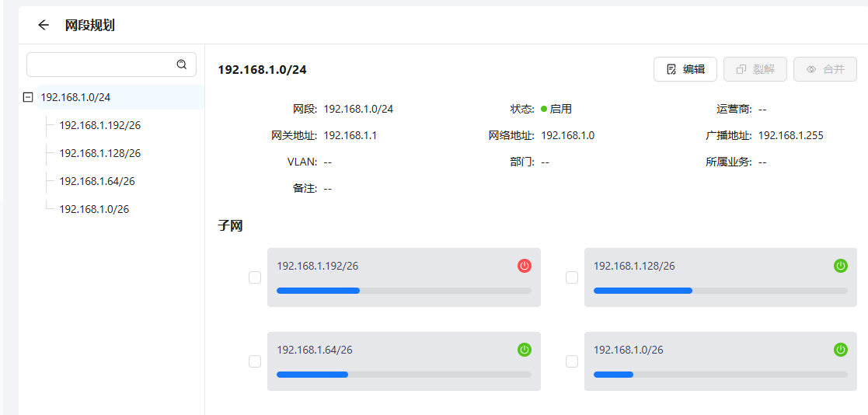
Task: Click green power icon on 192.168.1.64/26 card
Action: (525, 350)
